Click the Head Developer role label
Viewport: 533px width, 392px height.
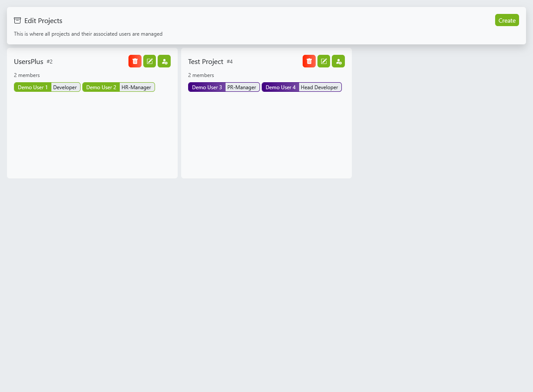319,87
